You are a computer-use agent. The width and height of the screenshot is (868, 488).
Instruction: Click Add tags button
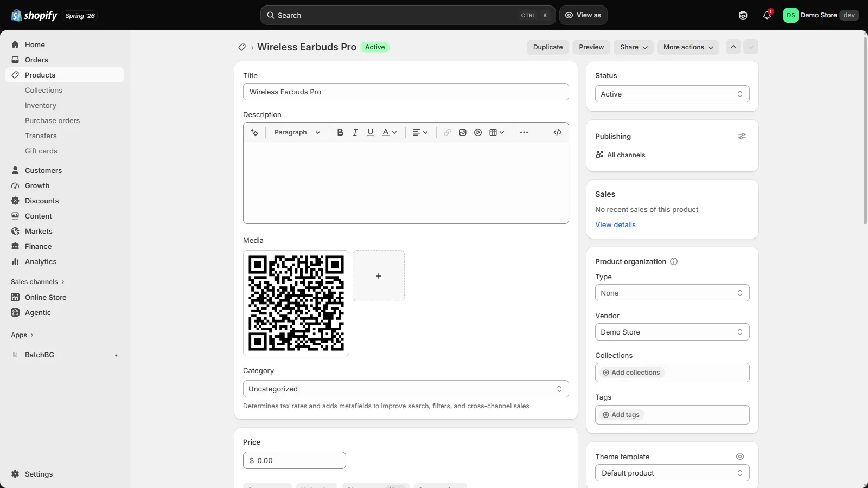(621, 415)
